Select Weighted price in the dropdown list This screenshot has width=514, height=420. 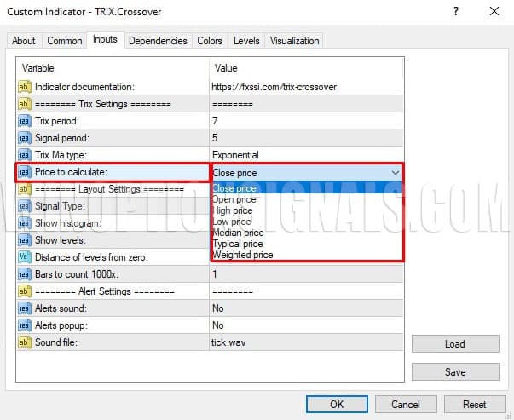point(242,255)
